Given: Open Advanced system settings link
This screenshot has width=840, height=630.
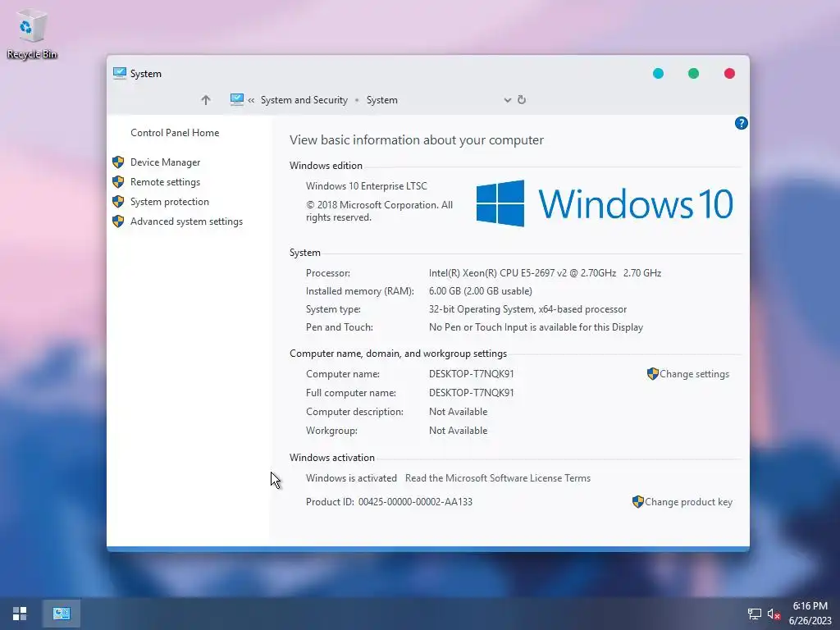Looking at the screenshot, I should tap(186, 221).
